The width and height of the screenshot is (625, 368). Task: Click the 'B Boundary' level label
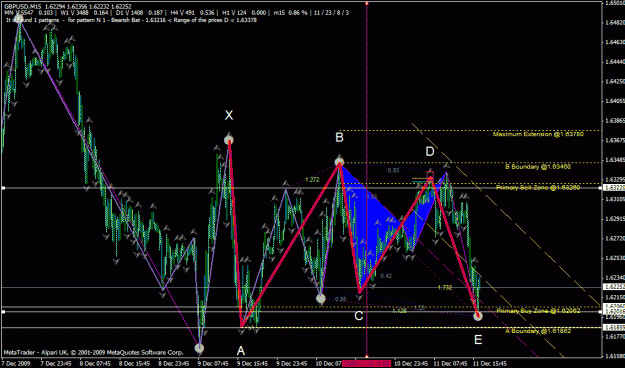click(538, 167)
